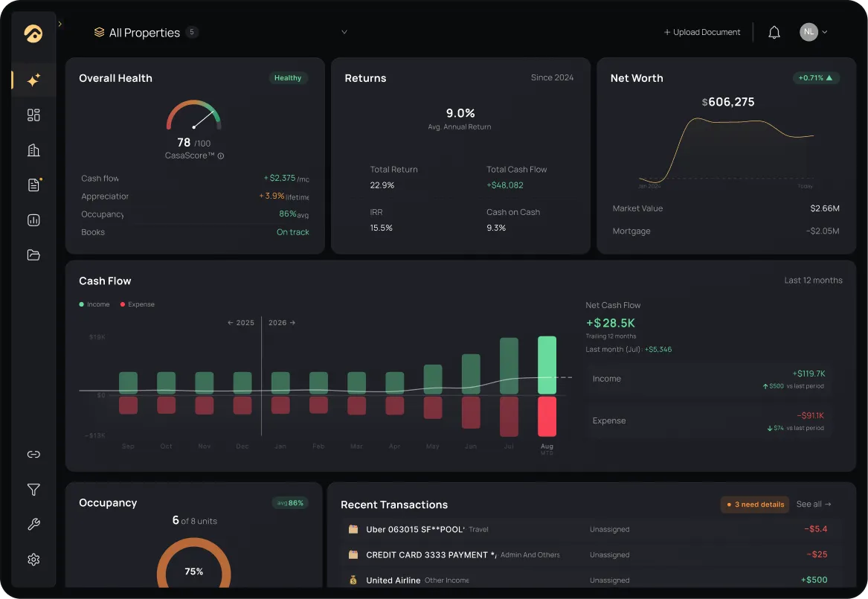
Task: Open the sparkle overview sidebar icon
Action: [x=33, y=80]
